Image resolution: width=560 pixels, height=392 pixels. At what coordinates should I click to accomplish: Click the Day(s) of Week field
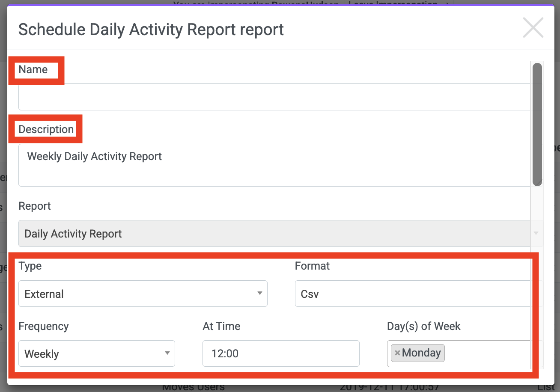click(459, 353)
